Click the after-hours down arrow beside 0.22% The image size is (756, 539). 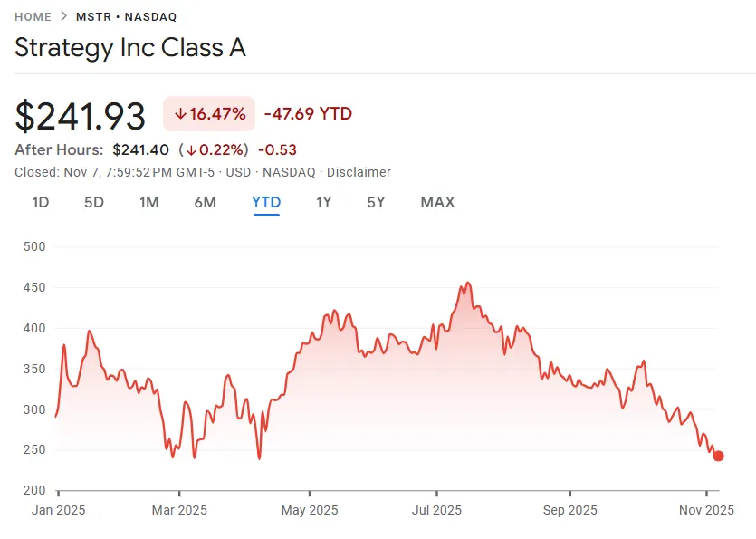191,150
